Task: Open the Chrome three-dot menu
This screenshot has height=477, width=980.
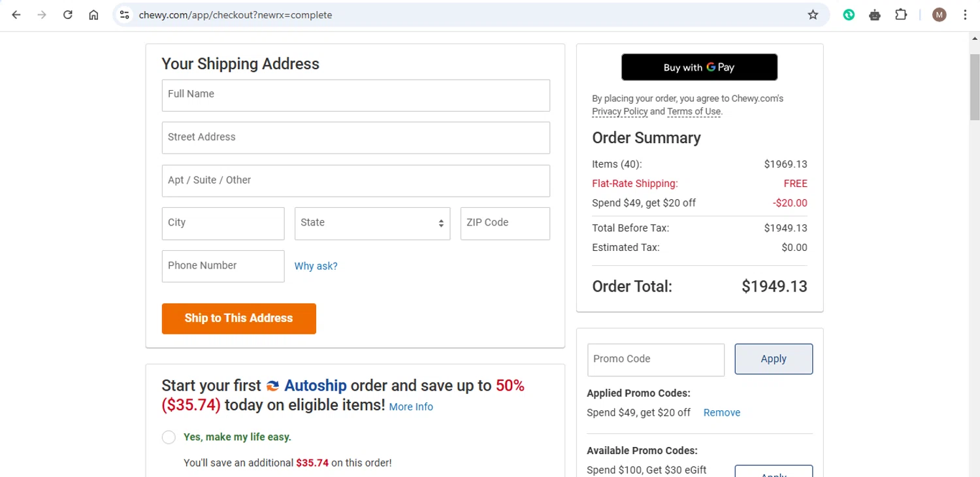Action: coord(965,14)
